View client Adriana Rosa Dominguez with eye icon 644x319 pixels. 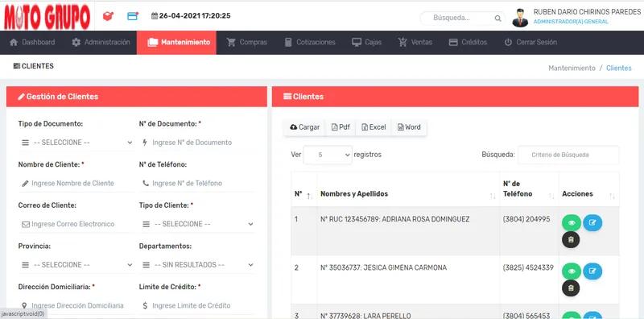(x=572, y=223)
